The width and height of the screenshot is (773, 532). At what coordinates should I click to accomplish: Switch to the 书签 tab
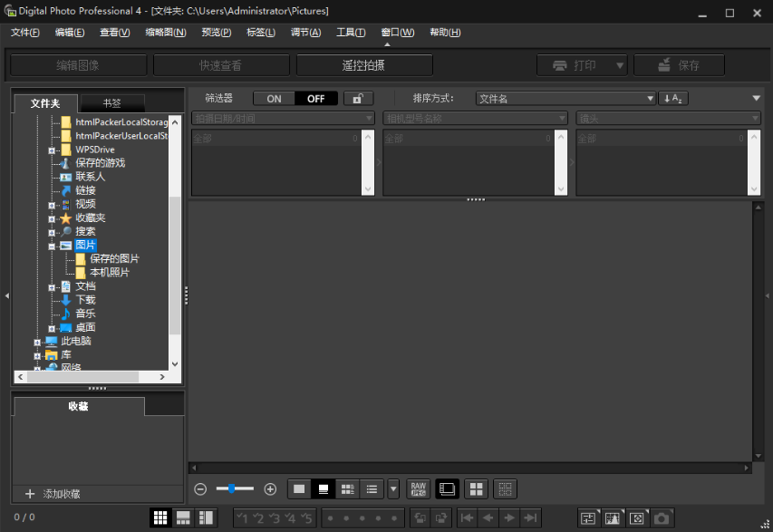111,103
